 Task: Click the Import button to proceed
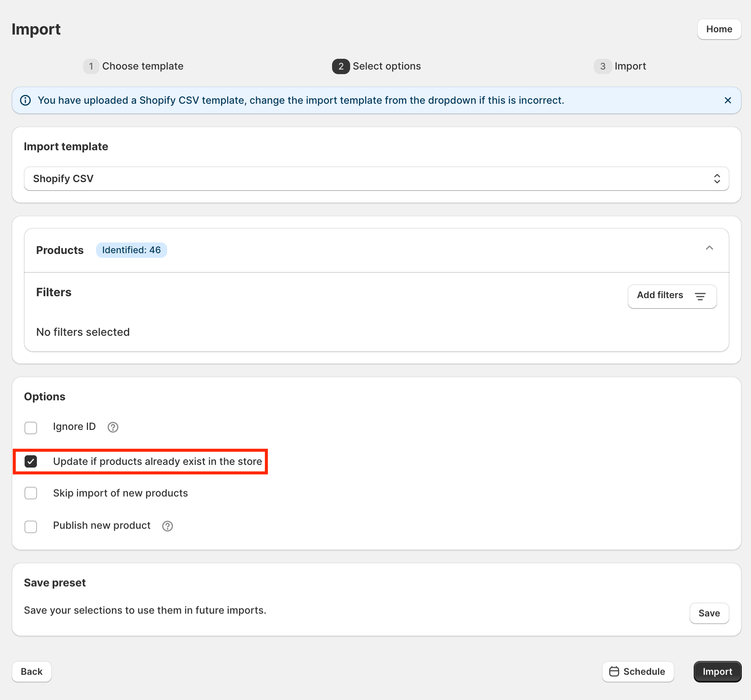(x=718, y=671)
